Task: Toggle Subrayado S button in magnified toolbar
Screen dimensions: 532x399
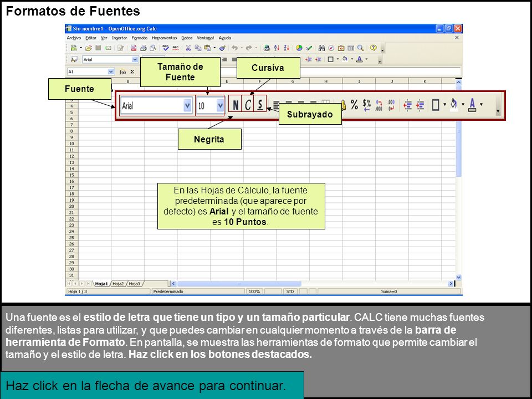Action: click(x=260, y=105)
